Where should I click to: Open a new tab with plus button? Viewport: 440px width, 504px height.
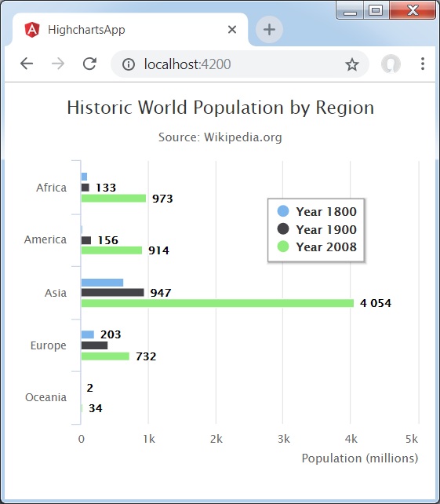click(269, 30)
